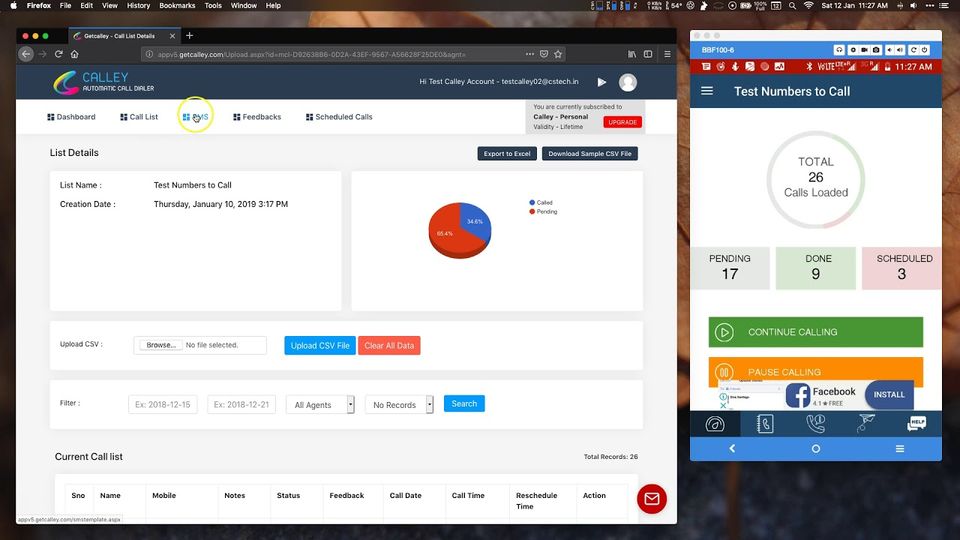This screenshot has width=960, height=540.
Task: Click the red mail floating button
Action: [651, 499]
